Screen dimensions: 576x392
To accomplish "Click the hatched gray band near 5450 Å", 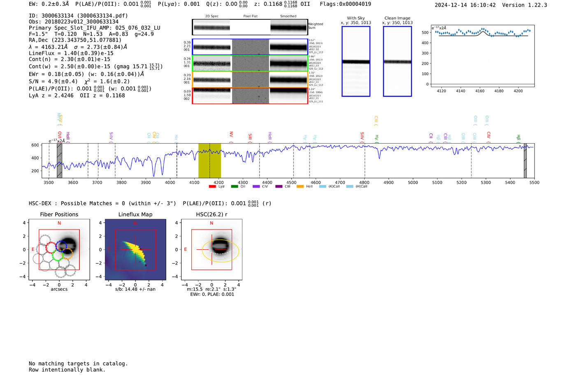I will pos(525,160).
